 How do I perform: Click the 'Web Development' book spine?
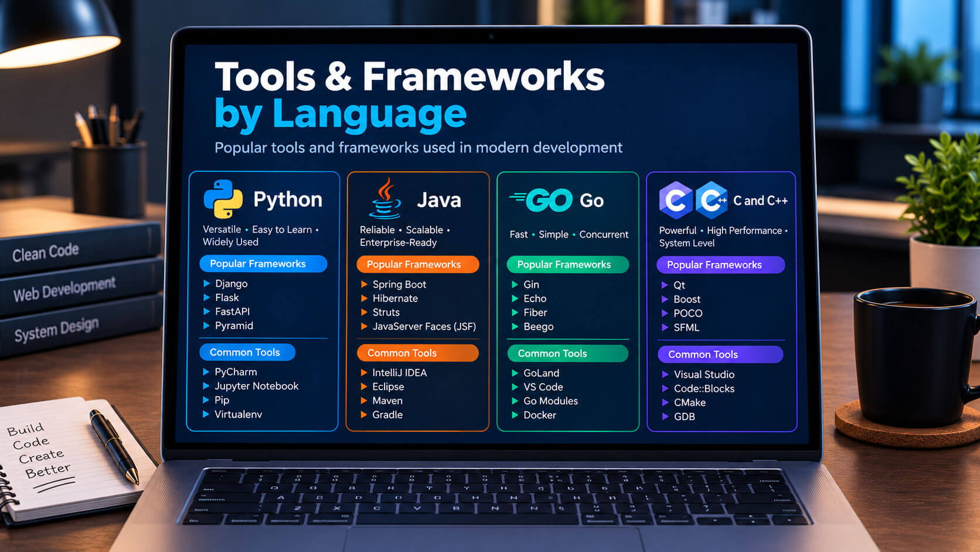(x=64, y=289)
